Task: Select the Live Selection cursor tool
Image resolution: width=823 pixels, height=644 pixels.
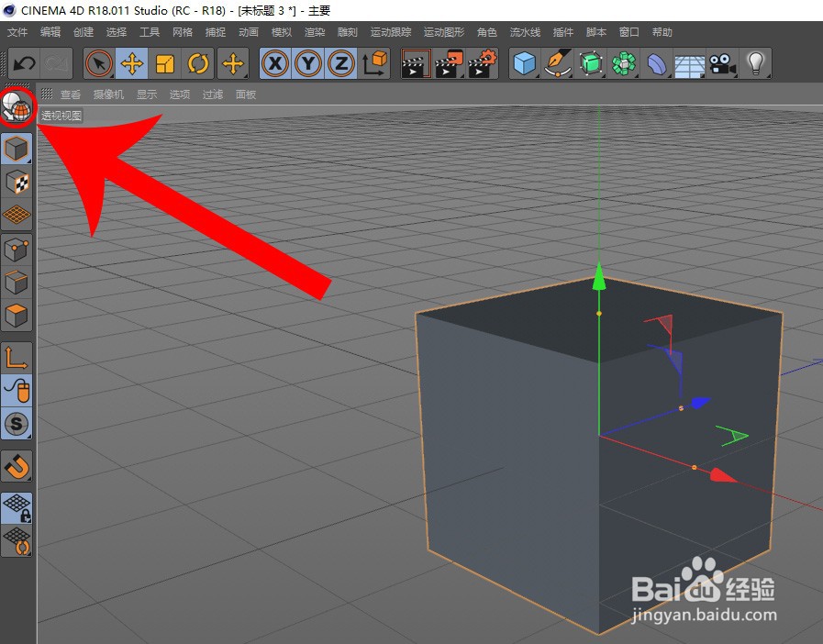Action: pyautogui.click(x=99, y=63)
